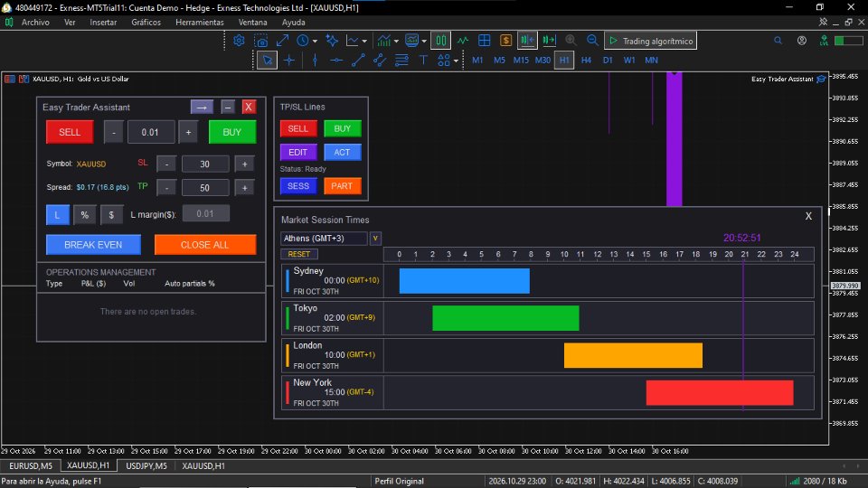Close the Market Session Times panel
This screenshot has height=488, width=868.
[x=808, y=216]
